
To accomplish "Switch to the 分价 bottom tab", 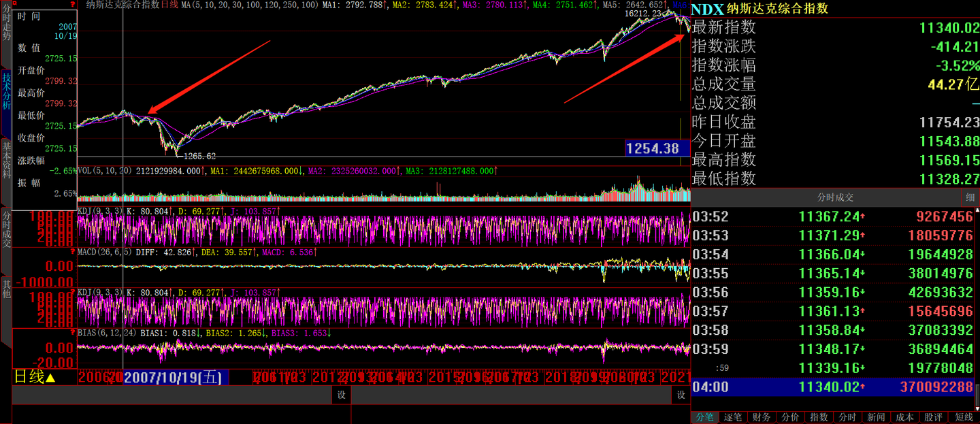I will pyautogui.click(x=790, y=417).
